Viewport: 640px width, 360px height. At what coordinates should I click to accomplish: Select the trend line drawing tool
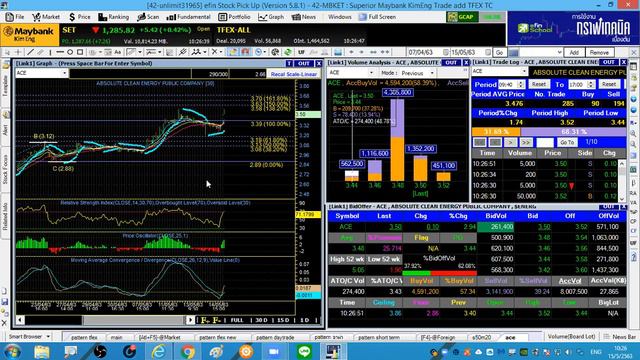tap(30, 52)
